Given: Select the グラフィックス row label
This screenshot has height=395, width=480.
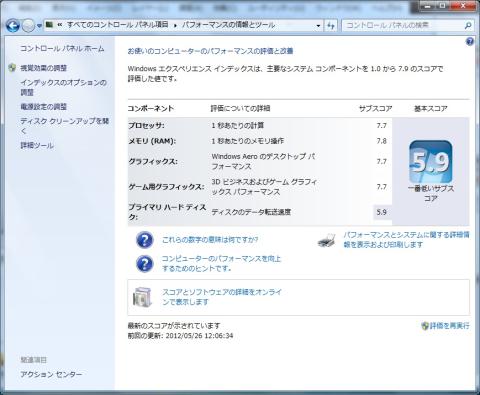Looking at the screenshot, I should click(x=153, y=162).
